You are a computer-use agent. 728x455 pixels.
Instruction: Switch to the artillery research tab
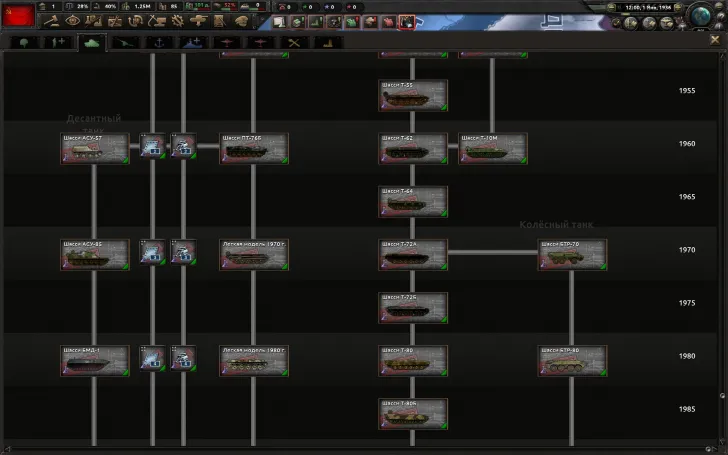[125, 43]
